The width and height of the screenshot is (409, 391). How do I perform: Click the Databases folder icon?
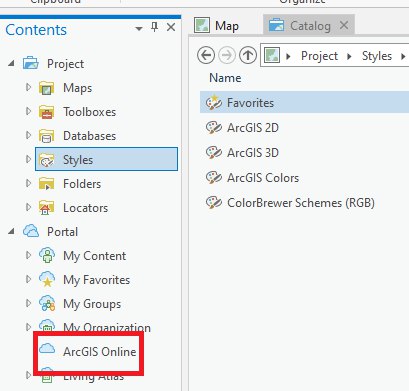point(46,136)
